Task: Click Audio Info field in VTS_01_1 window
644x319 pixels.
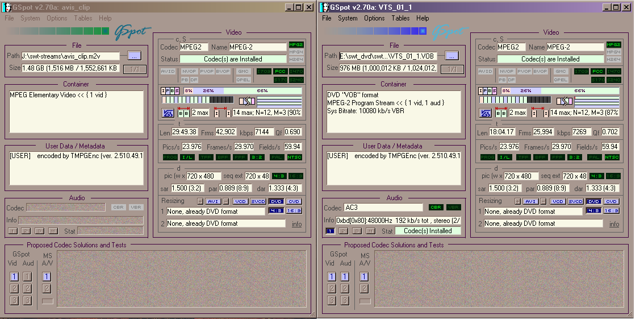Action: tap(398, 220)
